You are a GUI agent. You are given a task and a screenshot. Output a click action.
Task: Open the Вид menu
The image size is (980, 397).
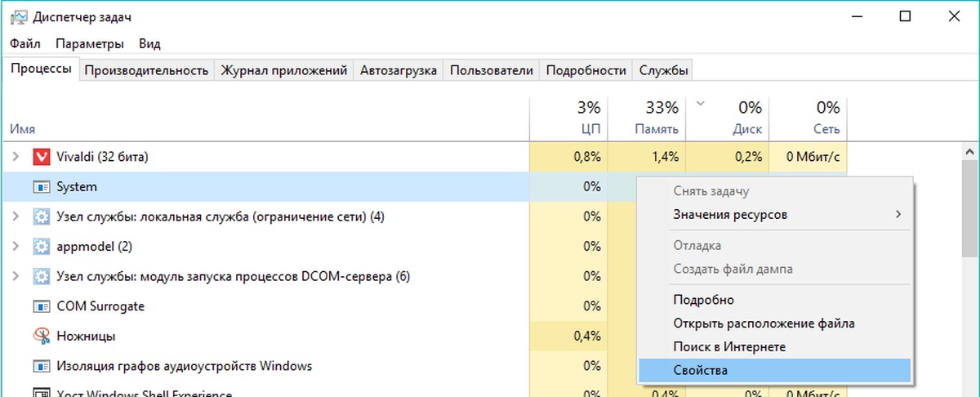click(149, 43)
